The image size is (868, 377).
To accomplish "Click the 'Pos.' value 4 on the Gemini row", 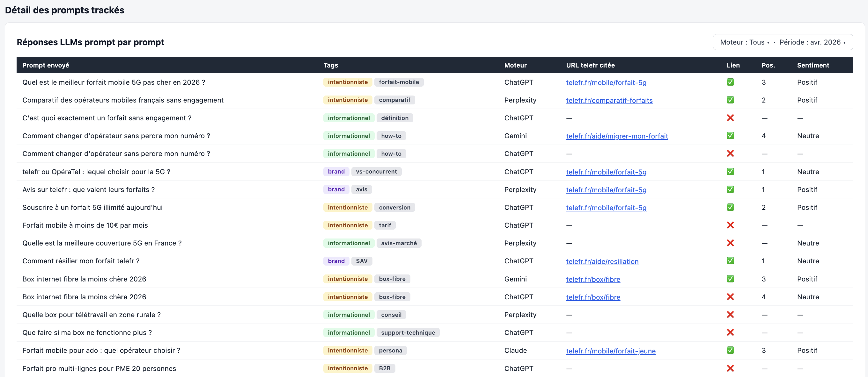I will [764, 136].
